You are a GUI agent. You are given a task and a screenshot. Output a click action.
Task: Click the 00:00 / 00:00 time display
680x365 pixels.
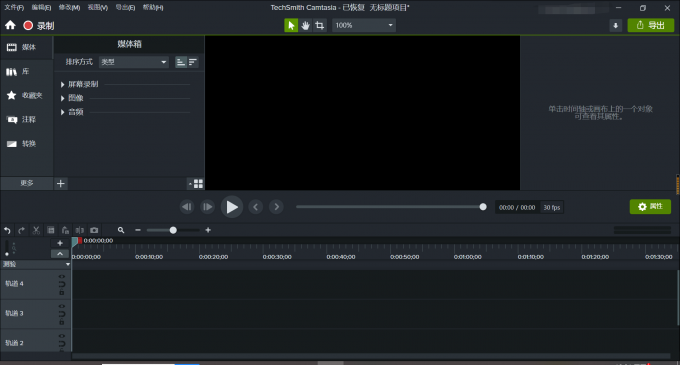pyautogui.click(x=517, y=208)
